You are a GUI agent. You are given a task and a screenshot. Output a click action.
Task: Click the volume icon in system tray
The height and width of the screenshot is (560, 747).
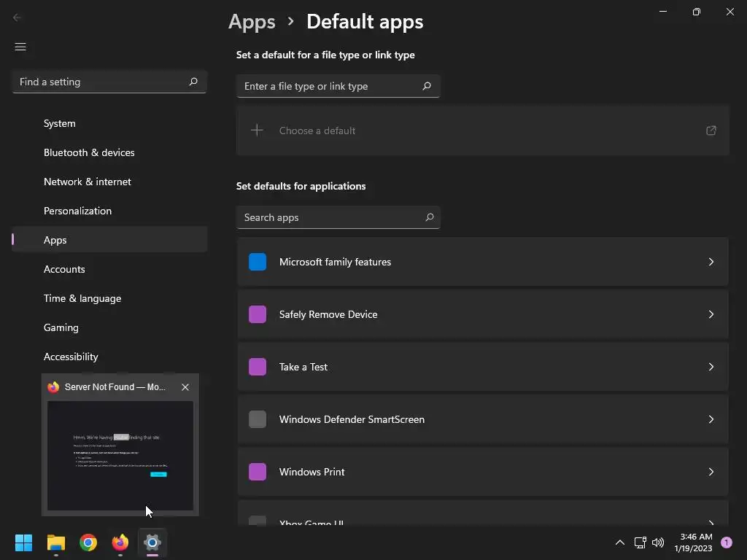click(658, 542)
